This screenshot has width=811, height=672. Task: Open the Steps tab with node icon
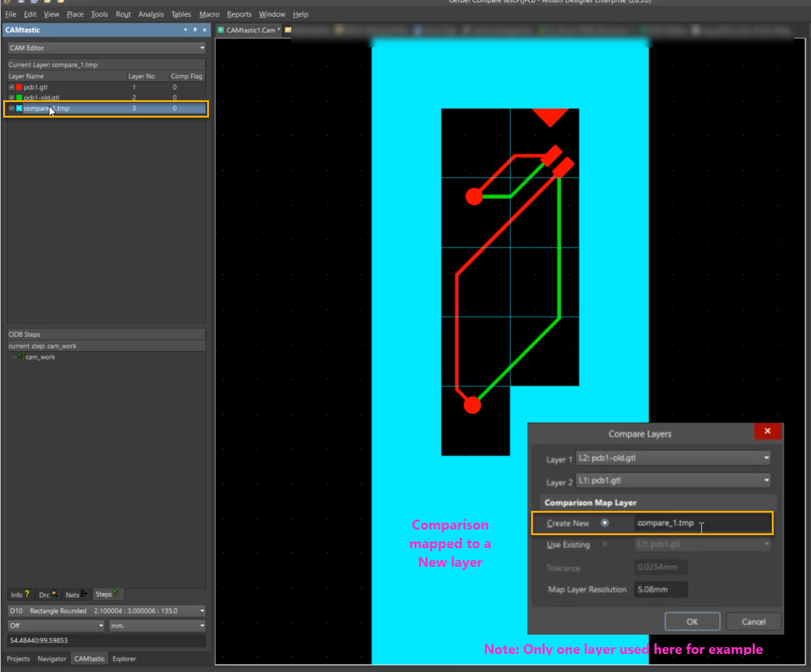108,594
